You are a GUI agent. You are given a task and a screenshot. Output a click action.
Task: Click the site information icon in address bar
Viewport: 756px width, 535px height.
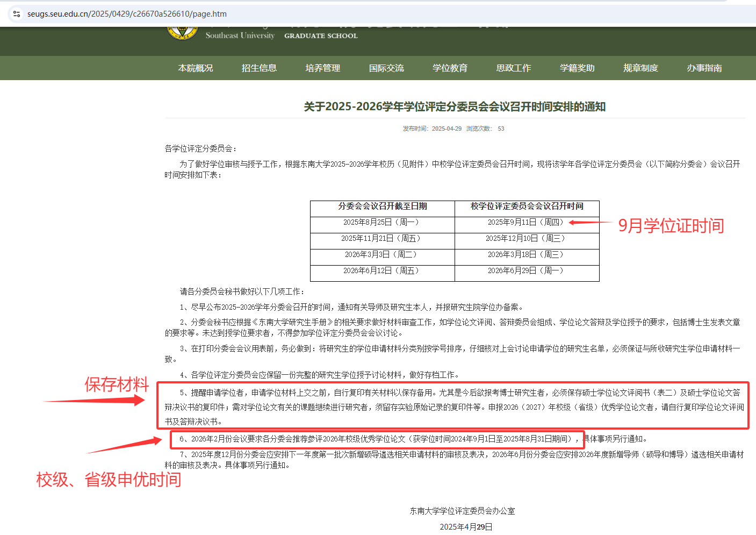17,14
